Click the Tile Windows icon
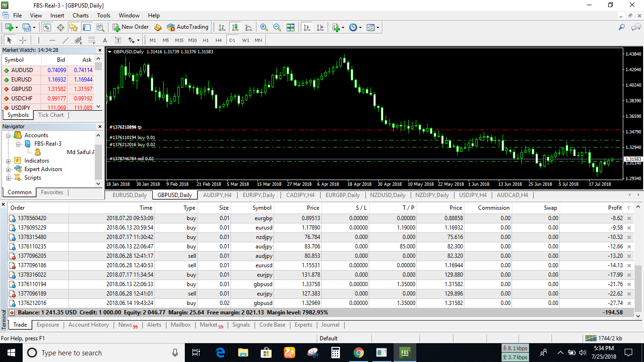644x362 pixels. coord(290,27)
